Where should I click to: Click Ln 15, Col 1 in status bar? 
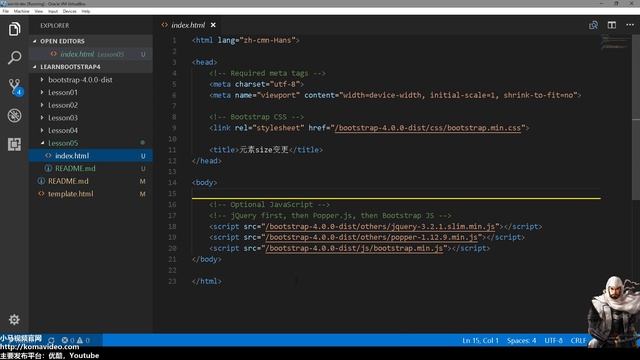coord(480,340)
